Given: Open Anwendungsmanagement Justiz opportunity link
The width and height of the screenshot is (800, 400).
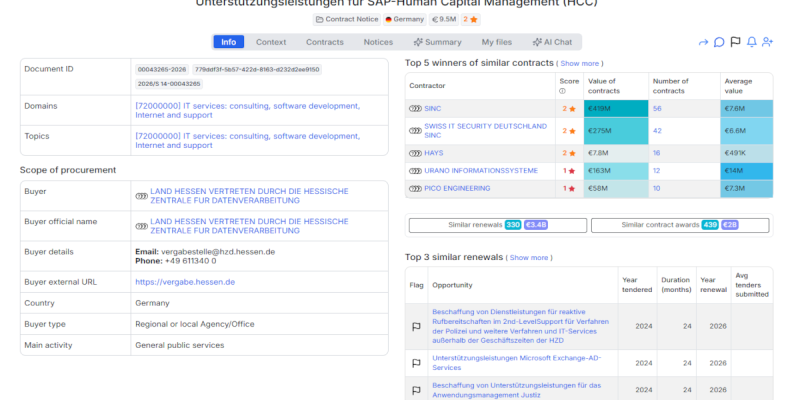Looking at the screenshot, I should pos(516,390).
